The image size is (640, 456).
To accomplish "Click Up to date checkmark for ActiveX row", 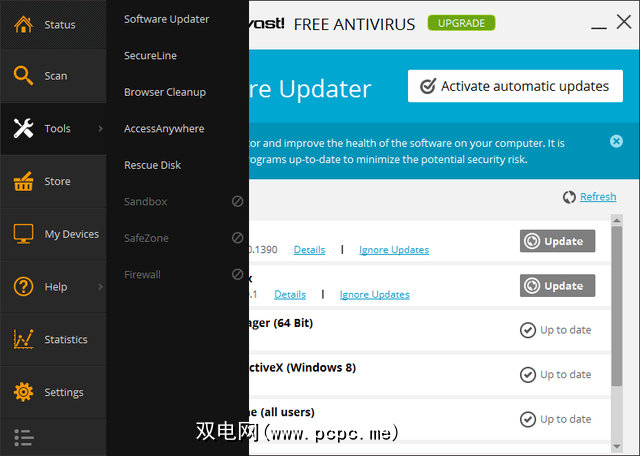I will [528, 374].
